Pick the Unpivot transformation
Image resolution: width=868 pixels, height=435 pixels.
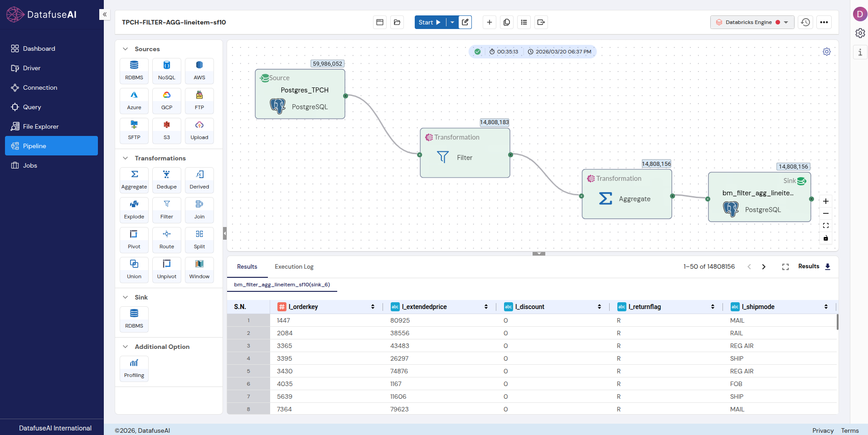(167, 270)
